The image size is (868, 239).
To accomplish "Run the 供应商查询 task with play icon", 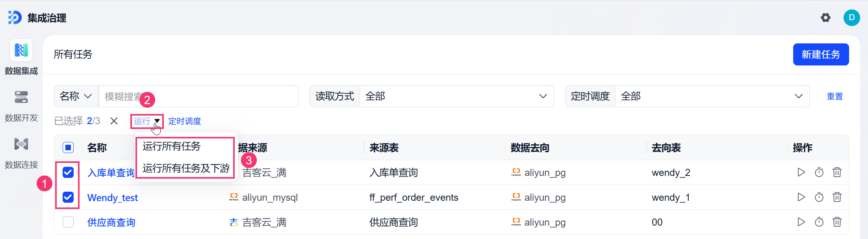I will 801,222.
